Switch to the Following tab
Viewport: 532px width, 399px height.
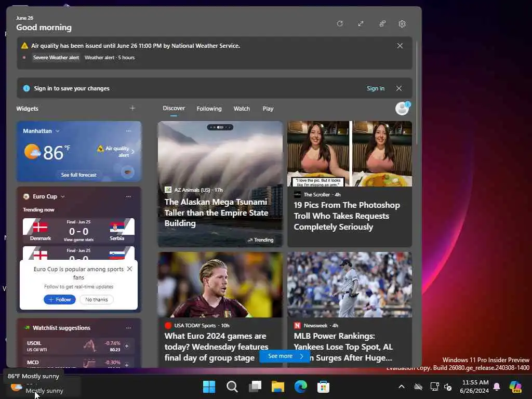click(209, 109)
